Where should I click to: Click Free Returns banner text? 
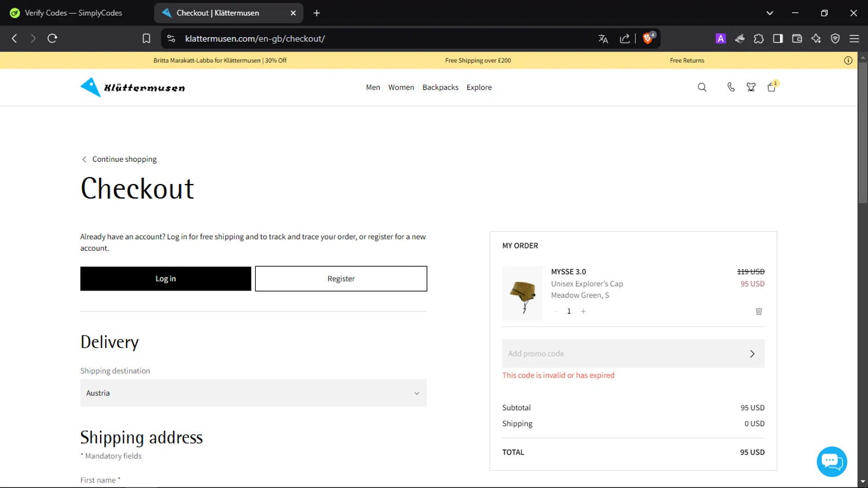(687, 60)
